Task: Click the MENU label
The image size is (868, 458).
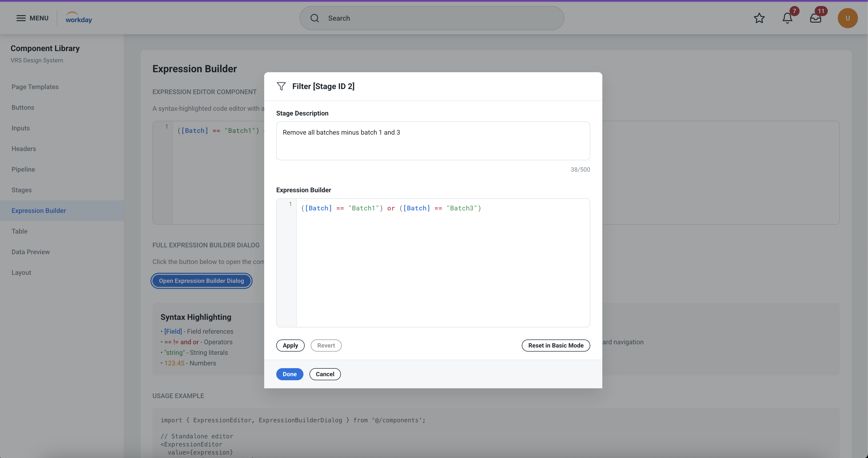Action: pyautogui.click(x=39, y=18)
